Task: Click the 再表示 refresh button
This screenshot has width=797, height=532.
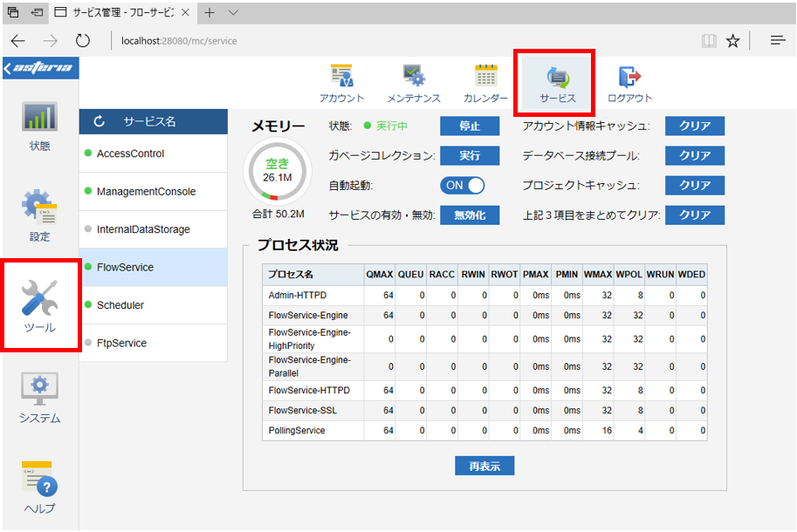Action: pos(484,466)
